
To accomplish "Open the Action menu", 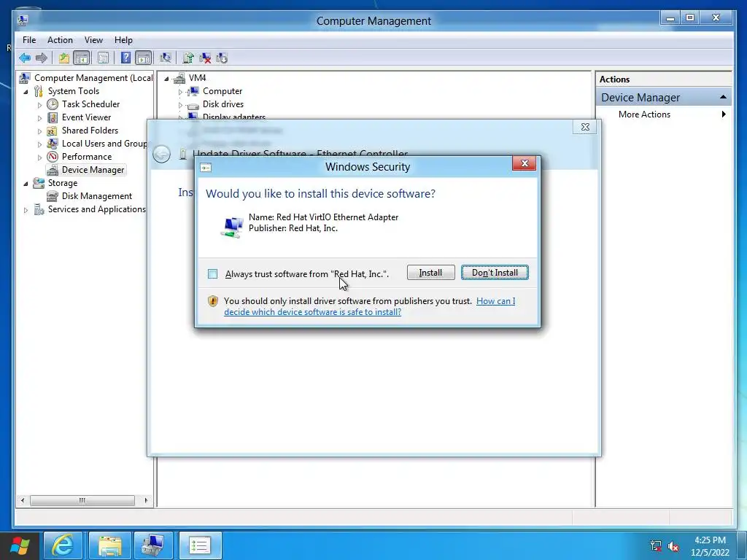I will pos(60,40).
